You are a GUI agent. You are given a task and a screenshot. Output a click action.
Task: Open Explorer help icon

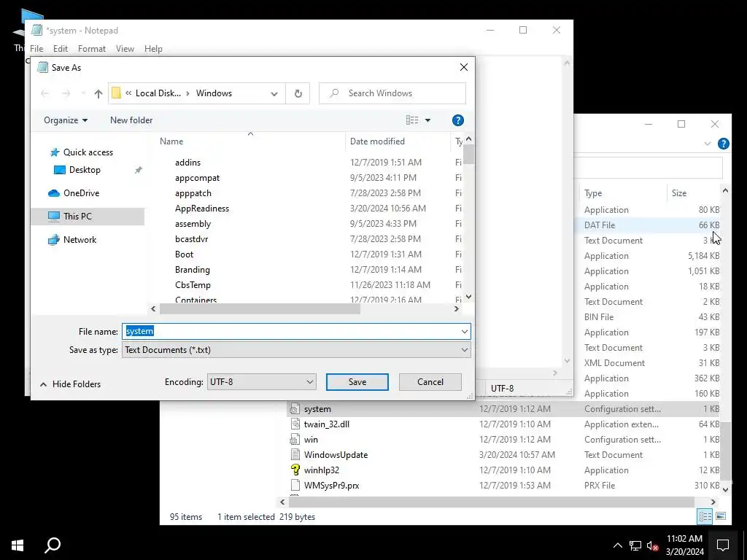[723, 144]
